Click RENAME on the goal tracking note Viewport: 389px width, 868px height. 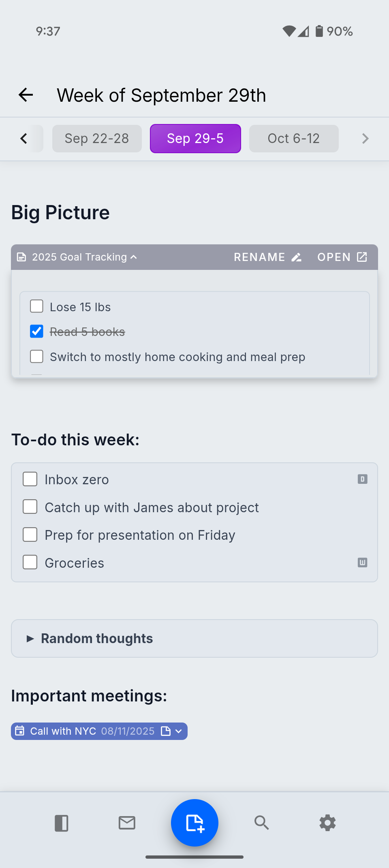pyautogui.click(x=267, y=257)
